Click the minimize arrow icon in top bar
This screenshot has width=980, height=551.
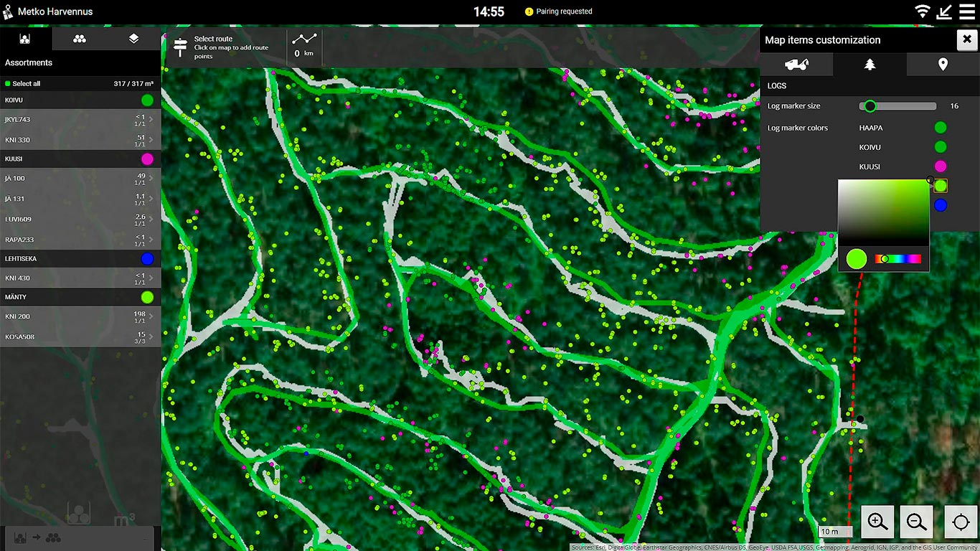coord(945,11)
